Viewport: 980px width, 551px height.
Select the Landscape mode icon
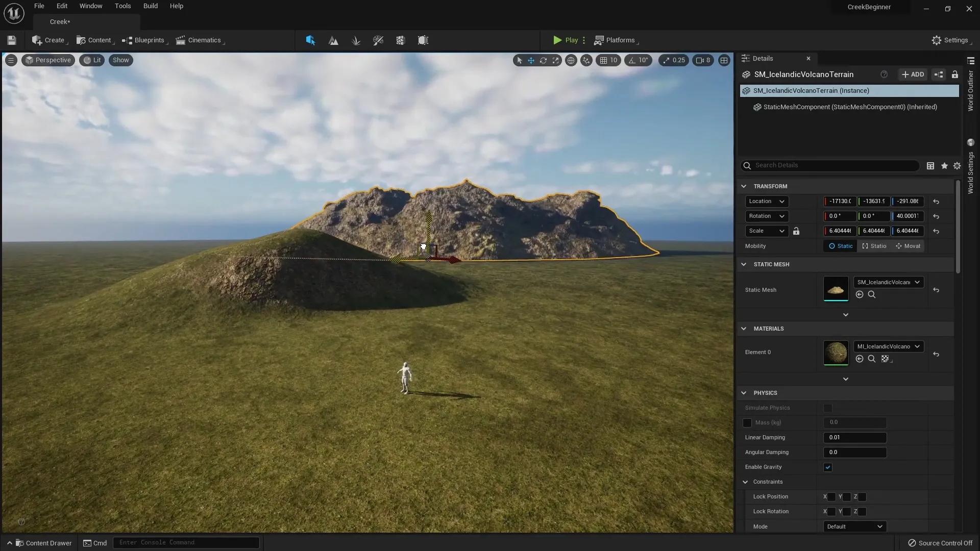coord(333,40)
